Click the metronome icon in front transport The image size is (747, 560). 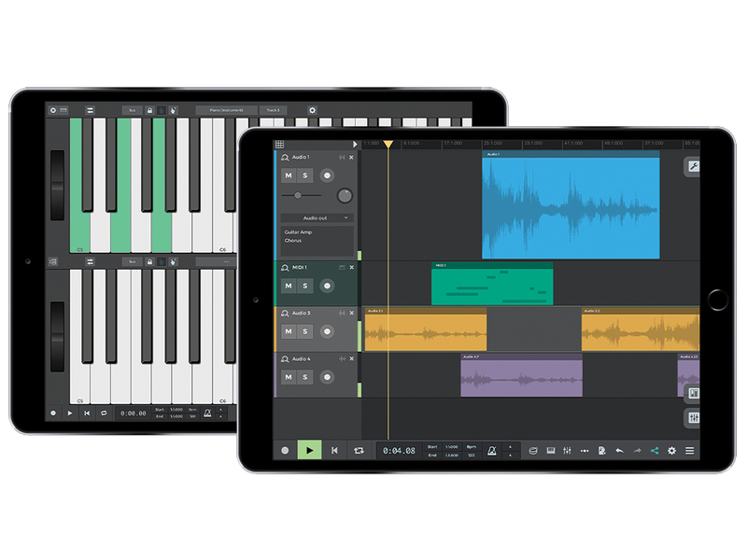tap(492, 451)
